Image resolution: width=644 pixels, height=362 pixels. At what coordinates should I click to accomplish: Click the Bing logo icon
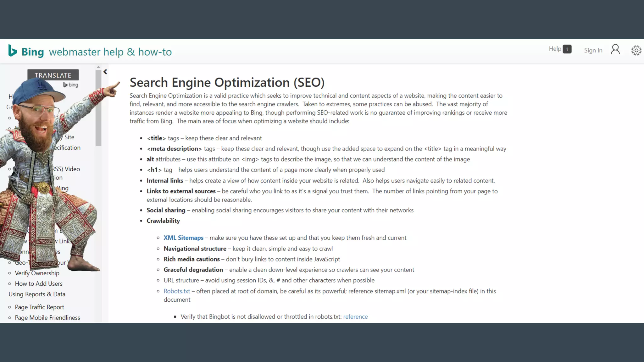coord(13,51)
